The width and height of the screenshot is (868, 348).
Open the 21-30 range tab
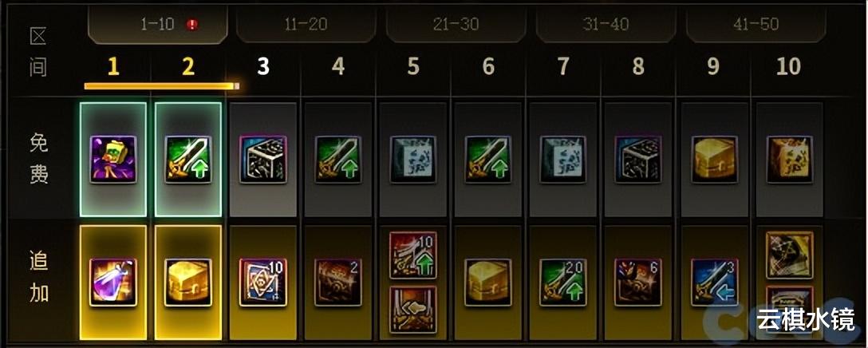[x=456, y=25]
